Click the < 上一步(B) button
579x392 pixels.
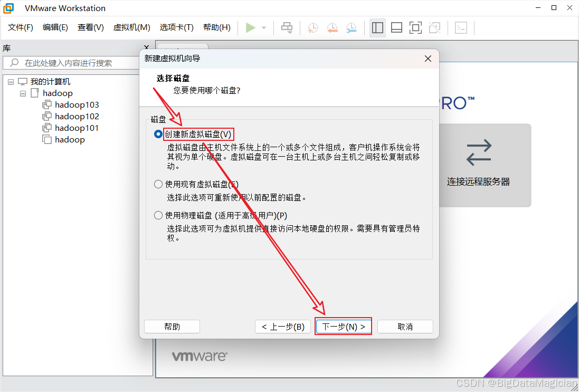[x=283, y=327]
